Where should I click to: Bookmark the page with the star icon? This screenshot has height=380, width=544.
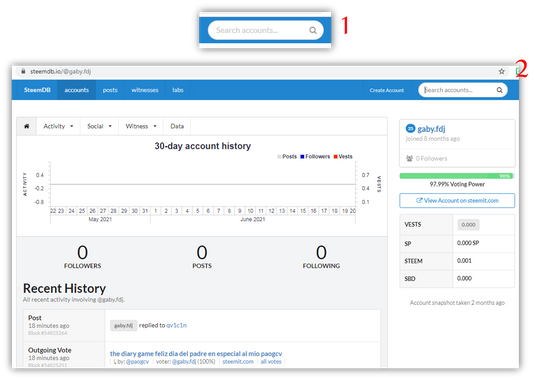tap(501, 71)
